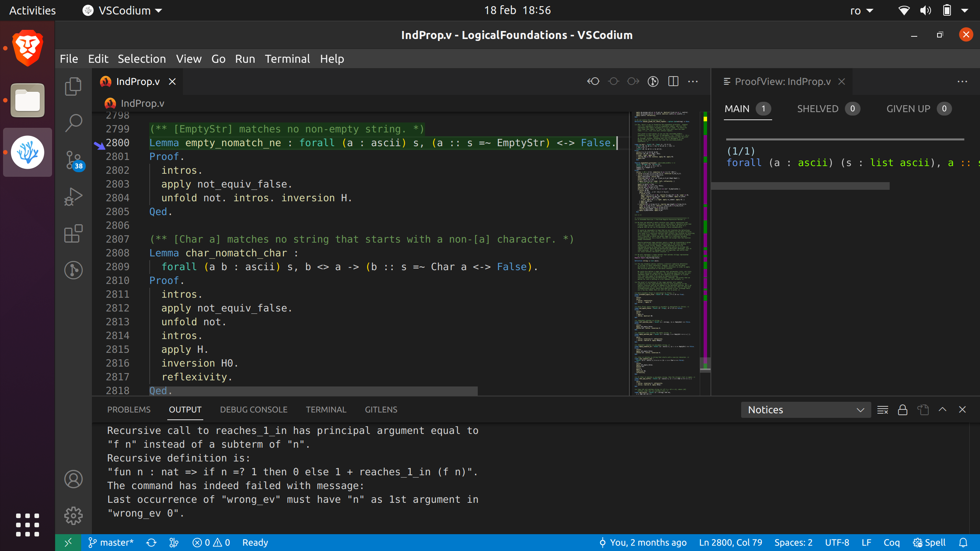Click the next change circle-arrow icon
The image size is (980, 551).
(x=633, y=82)
